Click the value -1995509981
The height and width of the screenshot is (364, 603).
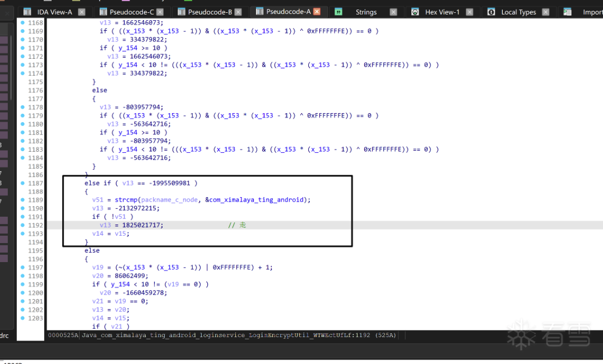(x=170, y=183)
